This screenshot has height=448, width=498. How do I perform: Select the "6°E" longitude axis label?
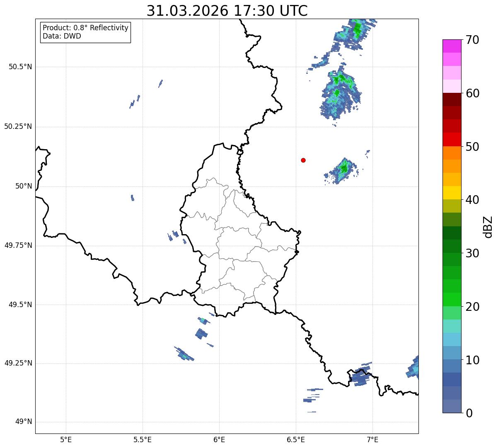coord(219,440)
